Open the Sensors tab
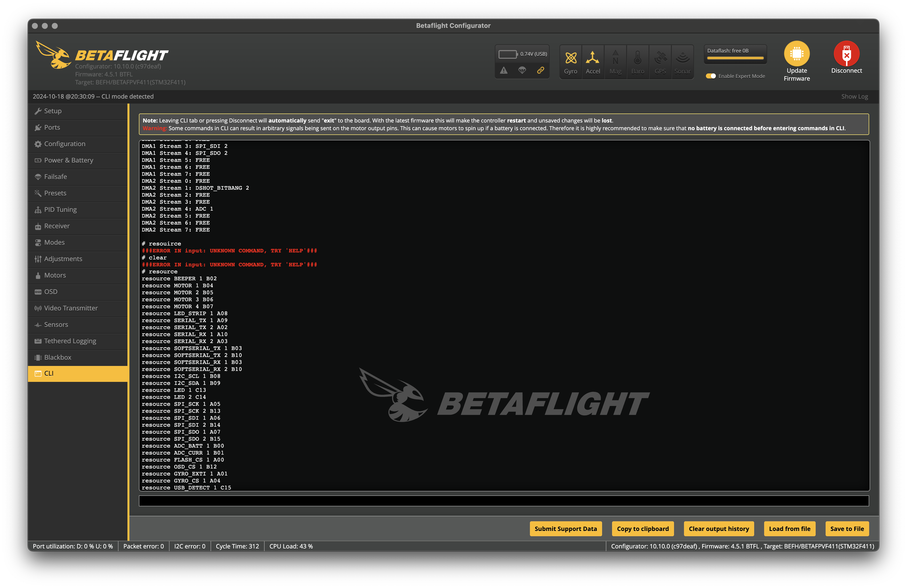 point(78,324)
